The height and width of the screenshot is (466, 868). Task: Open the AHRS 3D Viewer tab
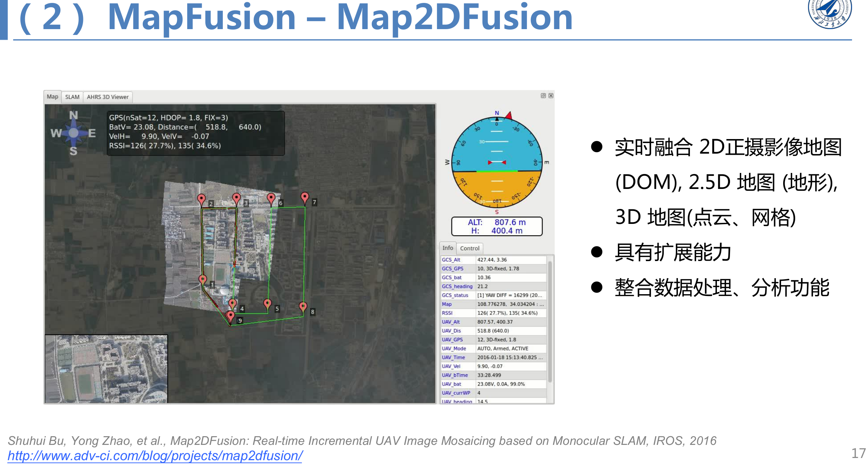tap(107, 97)
